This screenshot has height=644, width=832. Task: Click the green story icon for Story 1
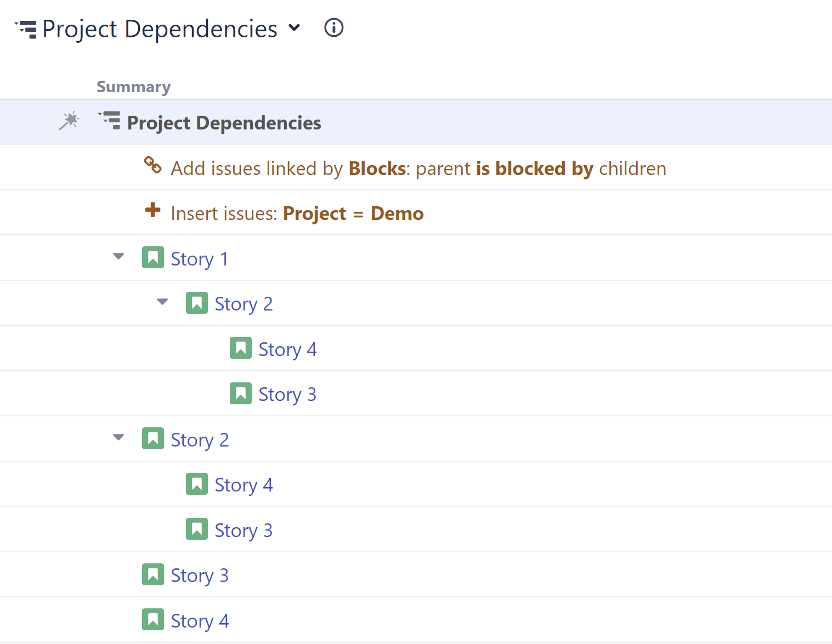pos(152,257)
